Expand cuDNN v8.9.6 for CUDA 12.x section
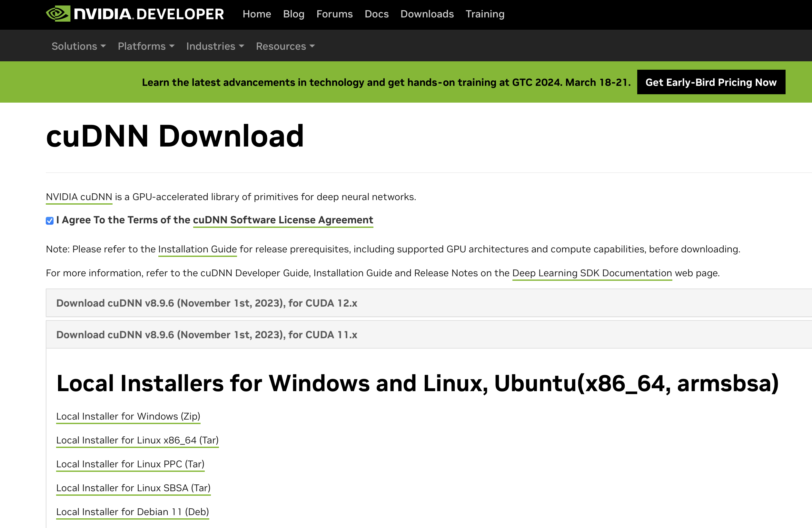Viewport: 812px width, 528px height. coord(429,303)
